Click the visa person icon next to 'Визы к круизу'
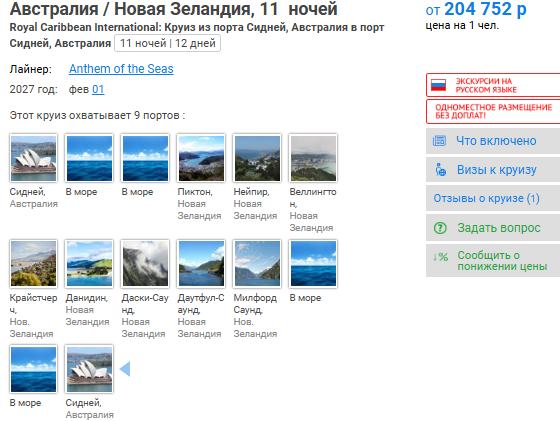The height and width of the screenshot is (421, 560). [x=440, y=170]
